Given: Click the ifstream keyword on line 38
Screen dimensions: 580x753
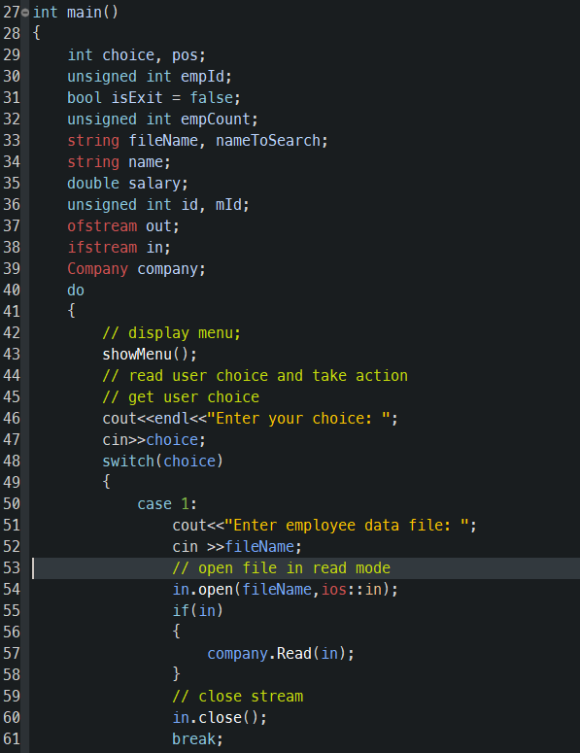Looking at the screenshot, I should click(102, 247).
